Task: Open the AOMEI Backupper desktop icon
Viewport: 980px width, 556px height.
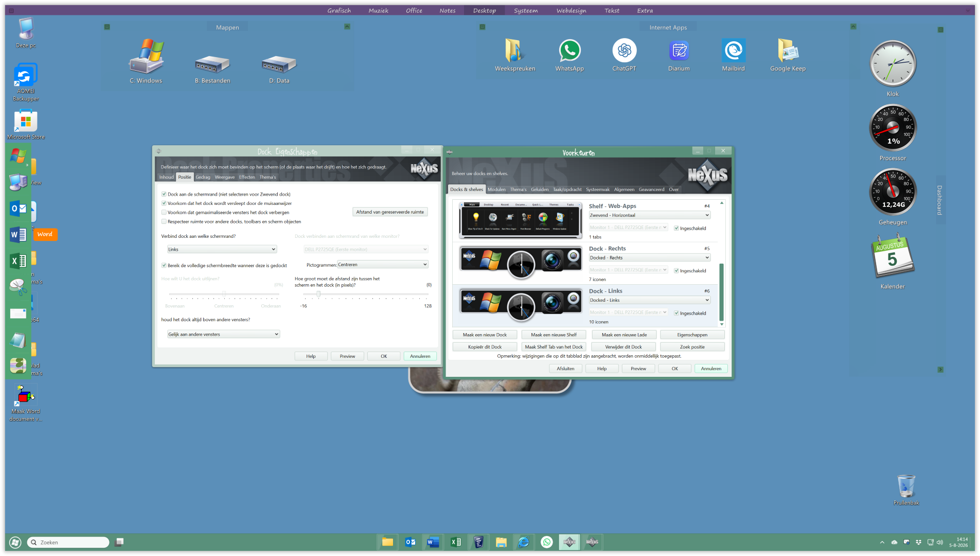Action: 26,82
